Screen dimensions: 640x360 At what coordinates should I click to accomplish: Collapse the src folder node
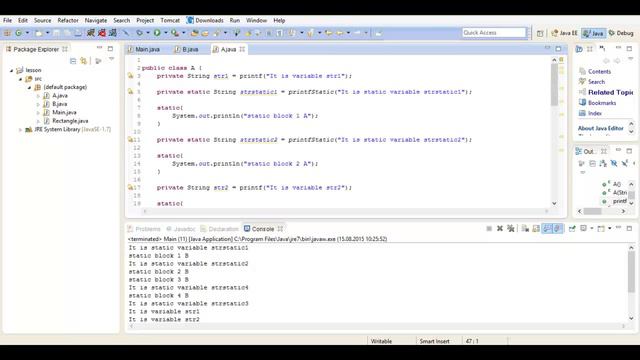click(x=20, y=79)
